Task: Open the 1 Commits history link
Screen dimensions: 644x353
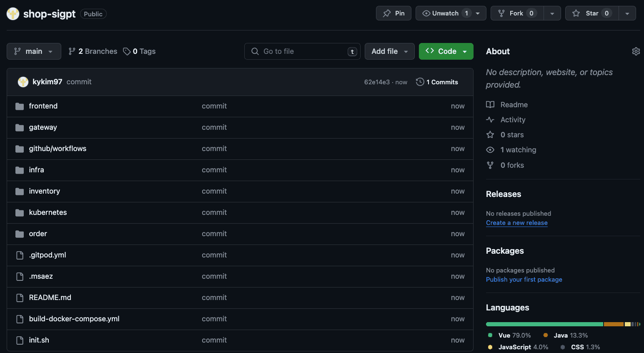Action: (x=437, y=82)
